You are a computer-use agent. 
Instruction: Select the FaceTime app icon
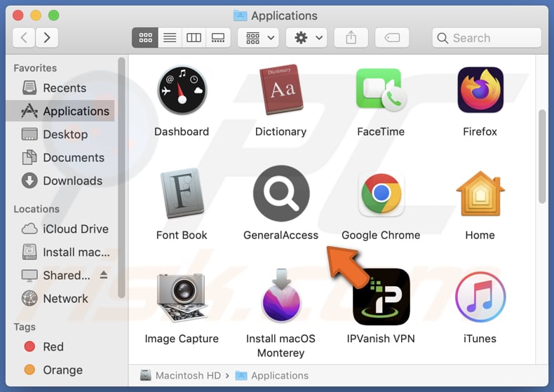tap(381, 90)
